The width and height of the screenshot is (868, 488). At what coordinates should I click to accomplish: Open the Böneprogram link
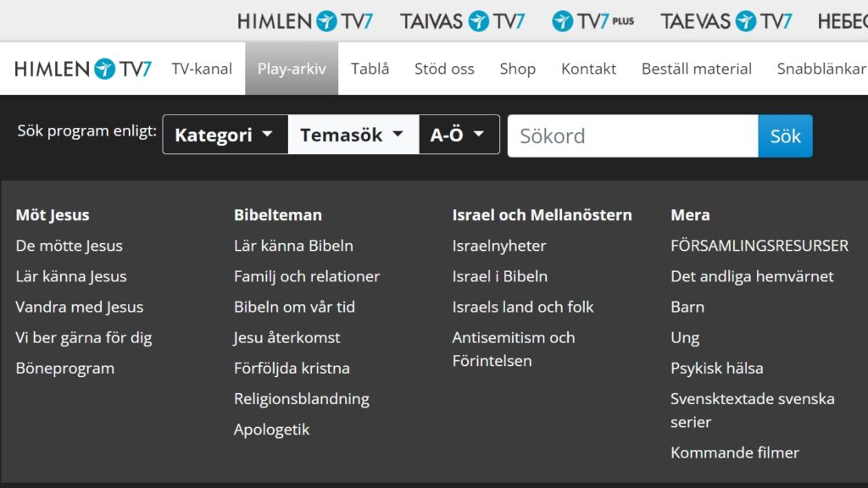pyautogui.click(x=65, y=368)
